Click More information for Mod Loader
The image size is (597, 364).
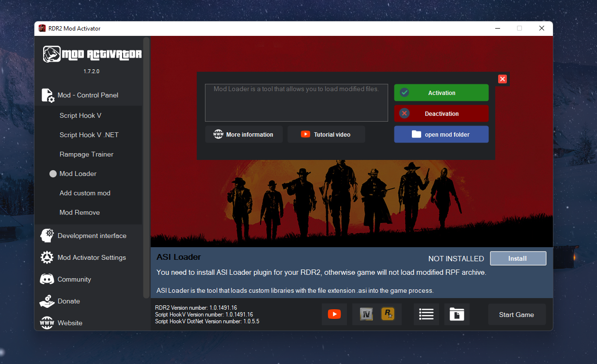pos(244,134)
